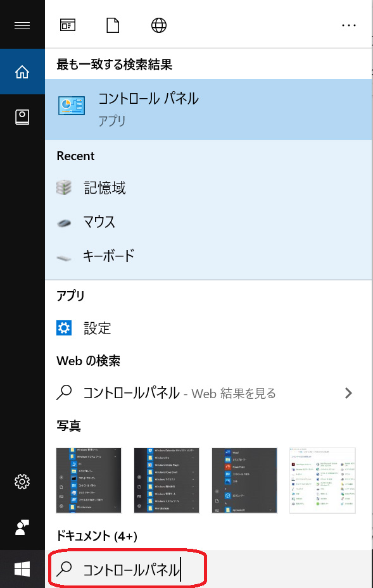This screenshot has height=588, width=373.
Task: Open the recent item 記憶域
Action: pos(208,187)
